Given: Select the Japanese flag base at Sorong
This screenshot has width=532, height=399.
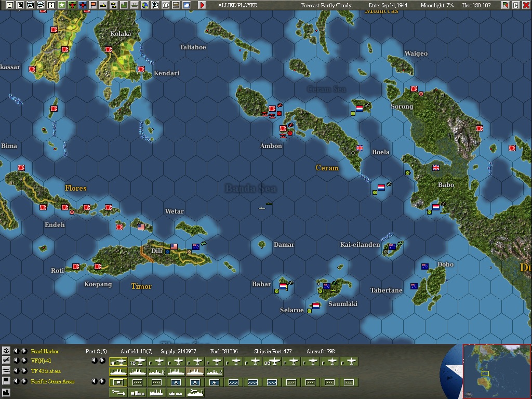Looking at the screenshot, I should pyautogui.click(x=414, y=89).
